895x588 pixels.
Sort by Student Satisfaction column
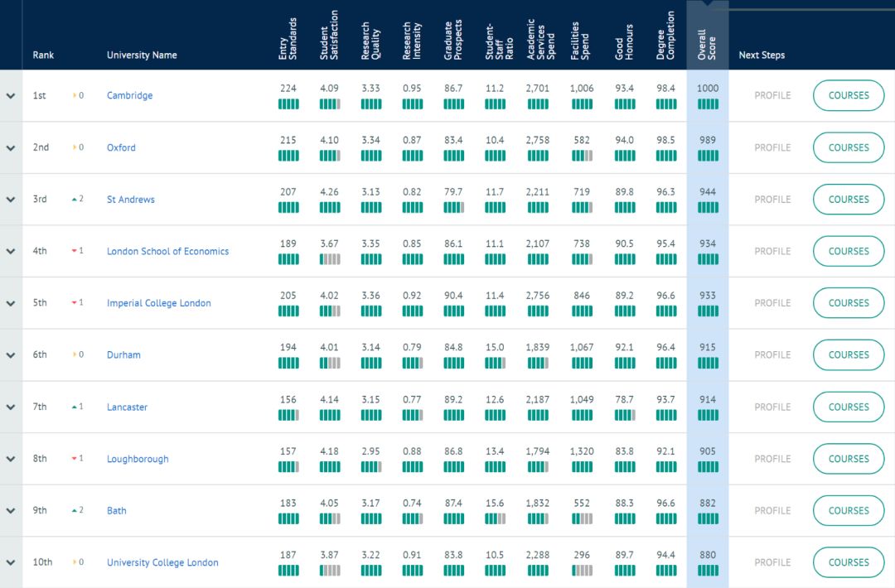pyautogui.click(x=329, y=35)
